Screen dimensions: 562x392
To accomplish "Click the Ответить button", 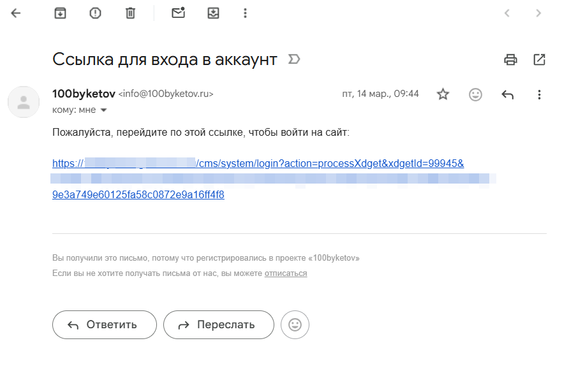I will click(x=104, y=324).
